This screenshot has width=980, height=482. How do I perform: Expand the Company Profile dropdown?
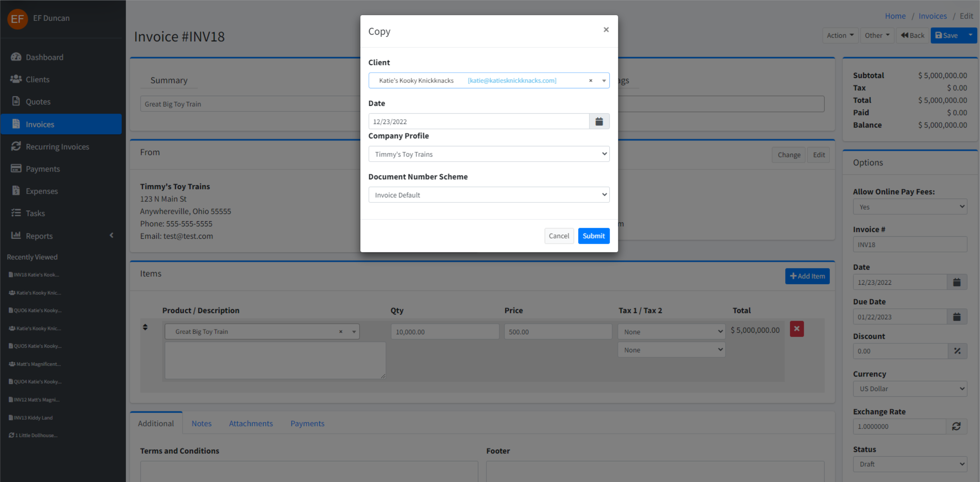coord(488,154)
